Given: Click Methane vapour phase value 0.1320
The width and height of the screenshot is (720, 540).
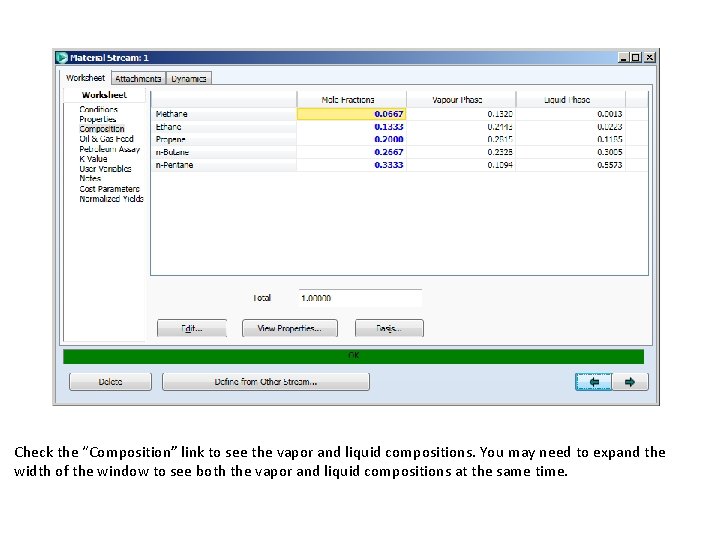Looking at the screenshot, I should [461, 114].
